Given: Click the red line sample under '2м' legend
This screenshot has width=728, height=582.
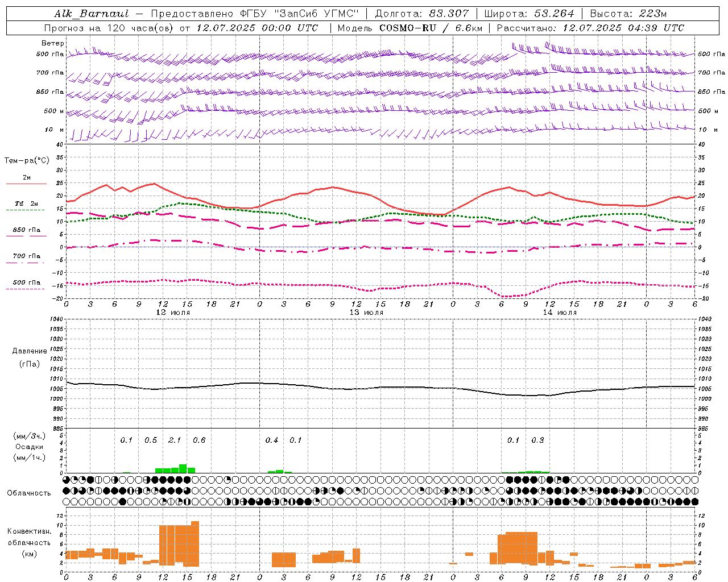Looking at the screenshot, I should (26, 184).
